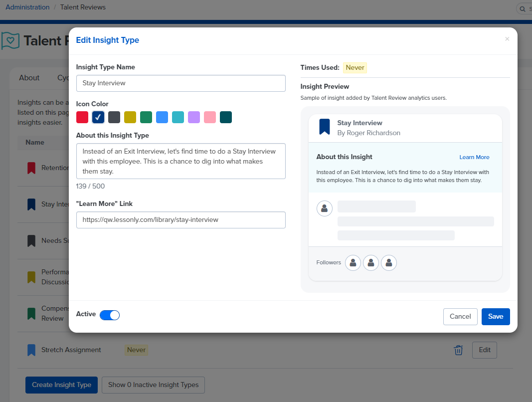Click the Name column header
532x402 pixels.
tap(35, 143)
